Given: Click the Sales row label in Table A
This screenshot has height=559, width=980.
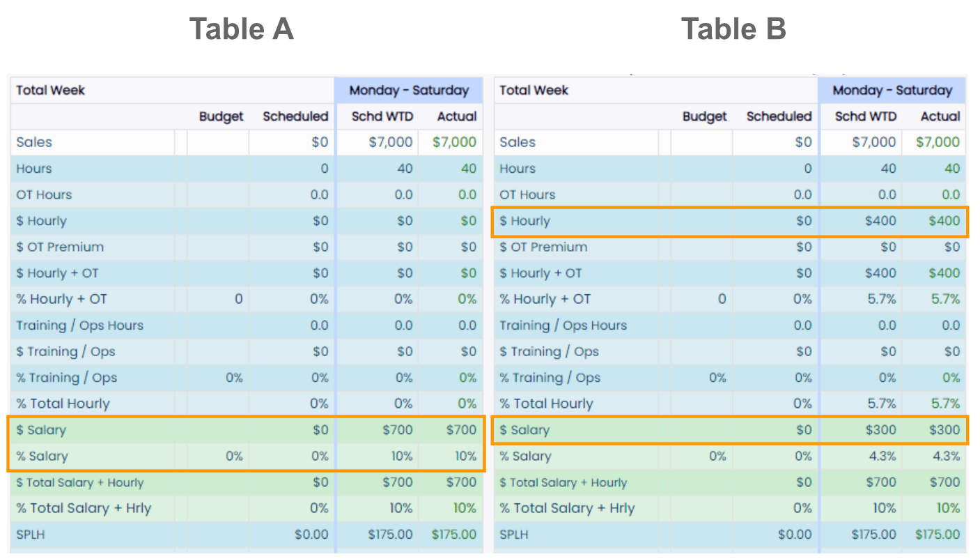Looking at the screenshot, I should pyautogui.click(x=34, y=142).
